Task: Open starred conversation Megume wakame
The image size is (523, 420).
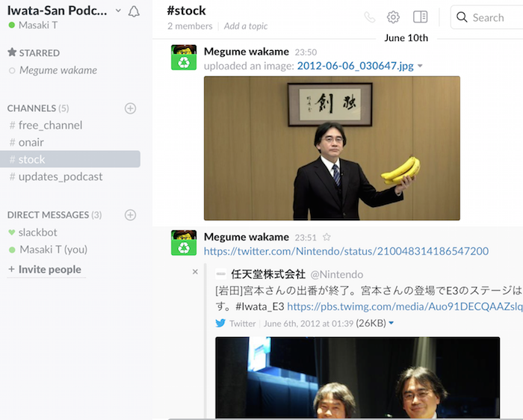Action: click(x=58, y=70)
